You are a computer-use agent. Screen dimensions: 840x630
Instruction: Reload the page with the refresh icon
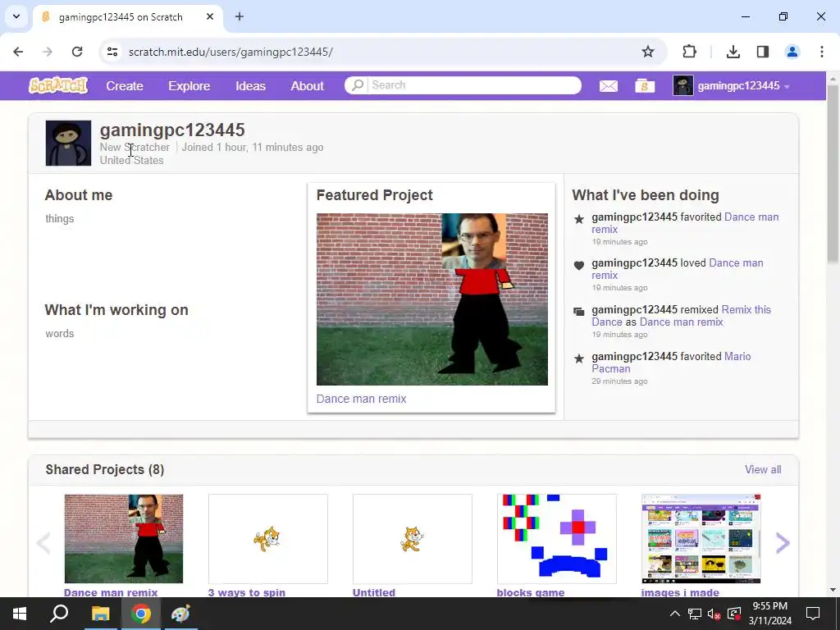point(77,52)
